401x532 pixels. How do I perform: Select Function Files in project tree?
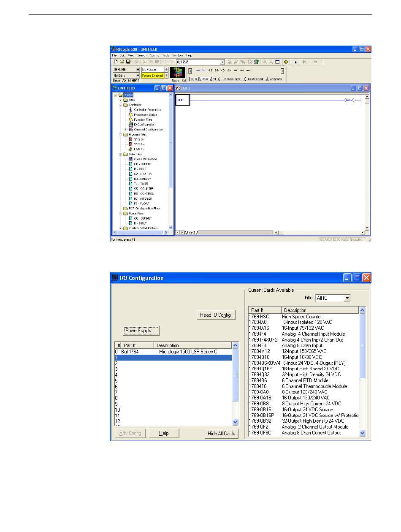pyautogui.click(x=143, y=119)
